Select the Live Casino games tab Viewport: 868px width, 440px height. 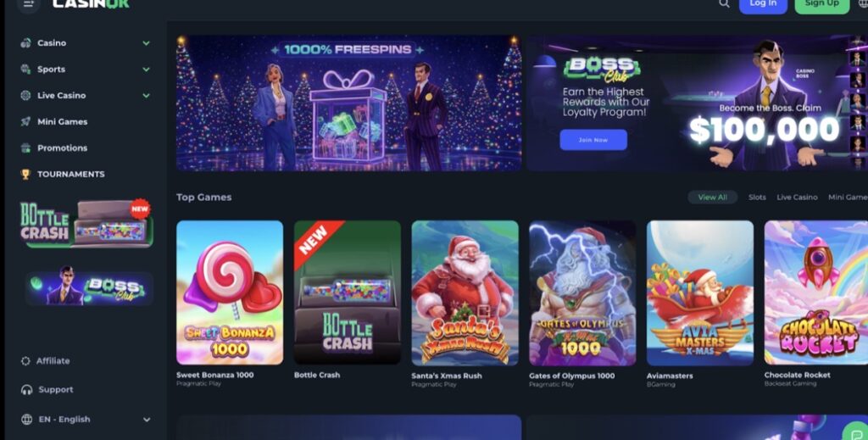[797, 197]
